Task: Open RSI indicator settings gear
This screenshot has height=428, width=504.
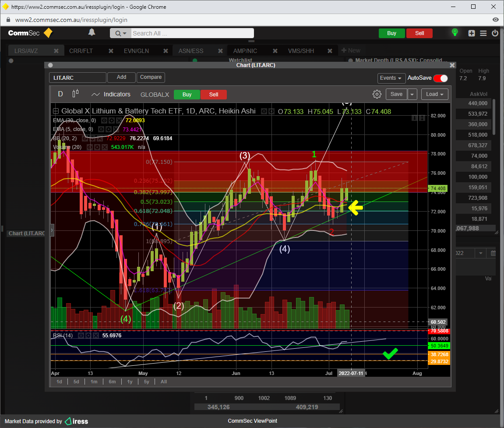Action: (88, 336)
